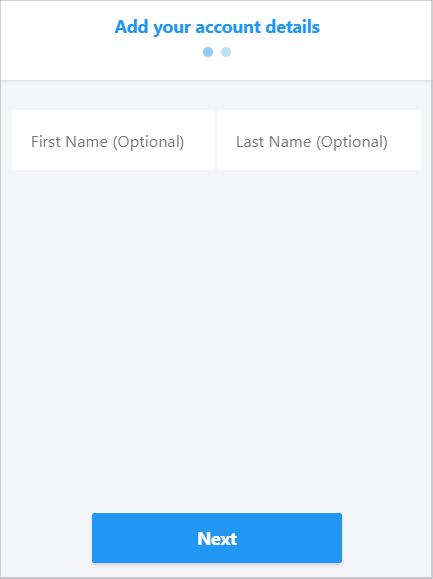The width and height of the screenshot is (433, 579).
Task: Click the 'Next' label text
Action: click(217, 538)
